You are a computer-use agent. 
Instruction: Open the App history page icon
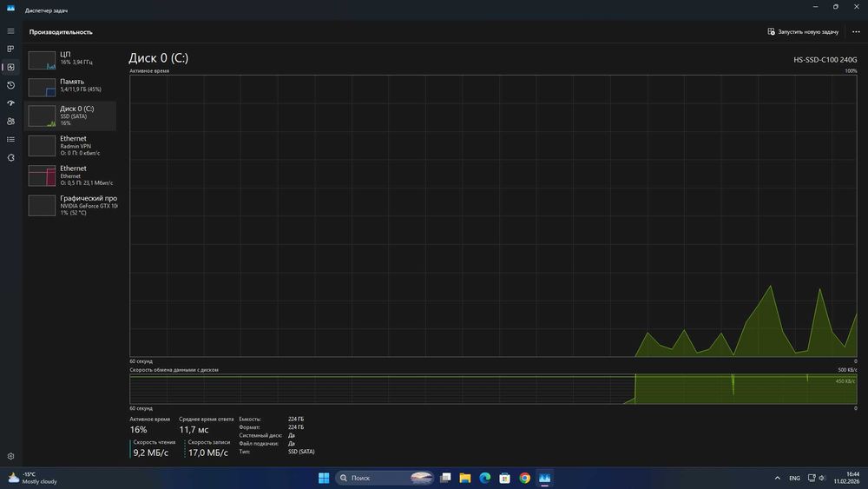(x=10, y=85)
